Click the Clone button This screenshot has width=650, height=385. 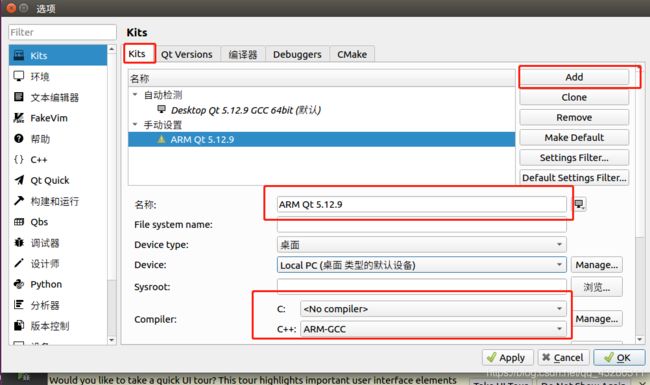pyautogui.click(x=574, y=97)
